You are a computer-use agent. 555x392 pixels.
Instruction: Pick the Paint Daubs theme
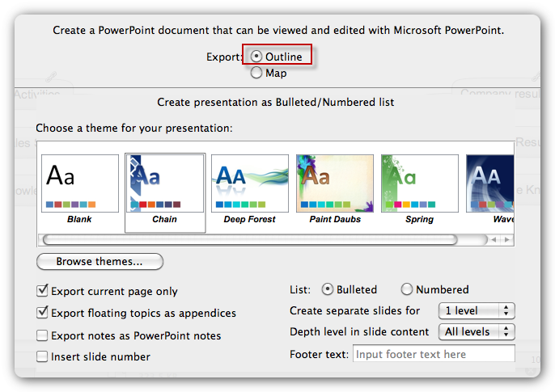335,183
